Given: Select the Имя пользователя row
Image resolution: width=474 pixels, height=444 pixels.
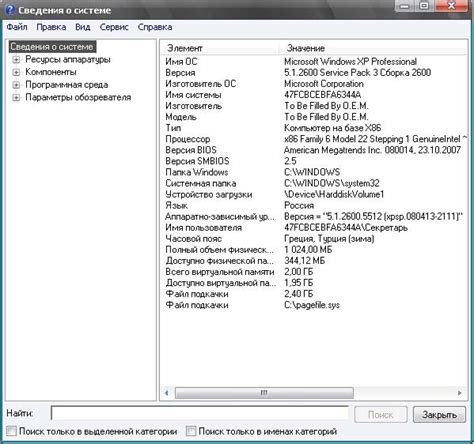Looking at the screenshot, I should [x=314, y=228].
